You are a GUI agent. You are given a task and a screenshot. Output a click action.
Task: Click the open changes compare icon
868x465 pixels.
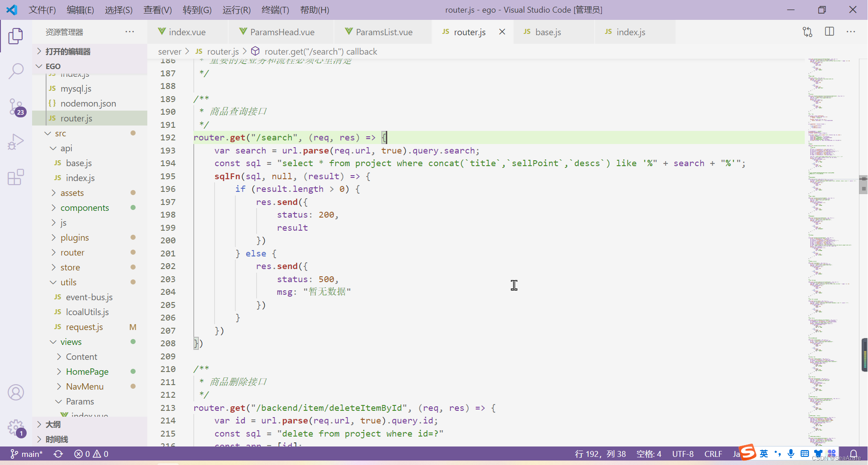click(x=807, y=32)
